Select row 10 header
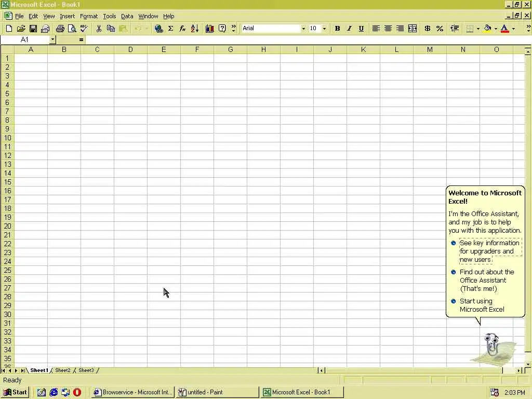This screenshot has height=399, width=532. tap(7, 138)
